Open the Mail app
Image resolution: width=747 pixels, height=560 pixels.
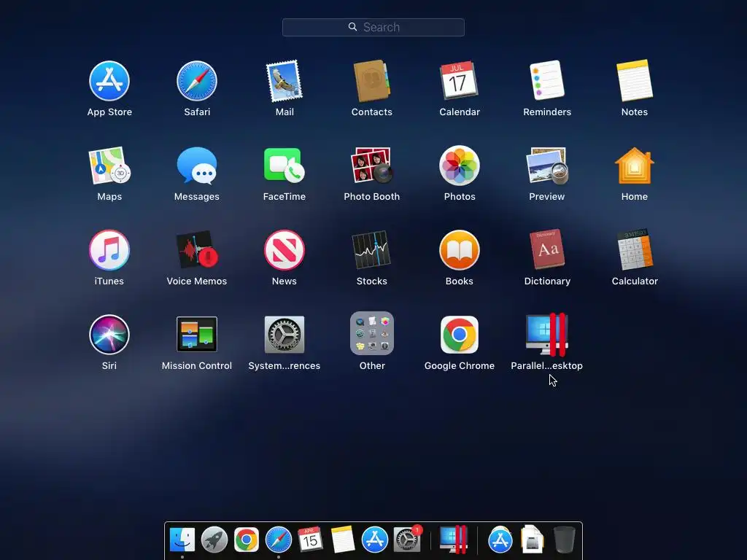(x=285, y=81)
